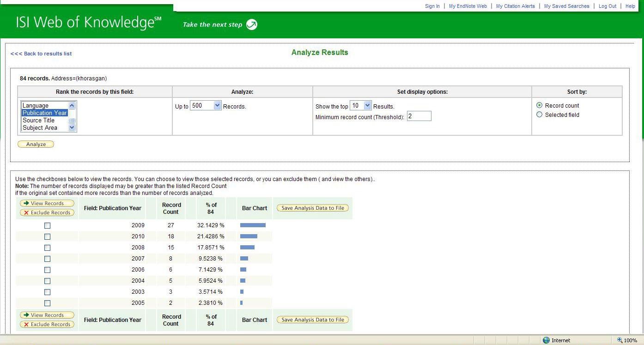Click the percentage 2.3810 % cell
Screen dimensions: 644x345
(211, 303)
